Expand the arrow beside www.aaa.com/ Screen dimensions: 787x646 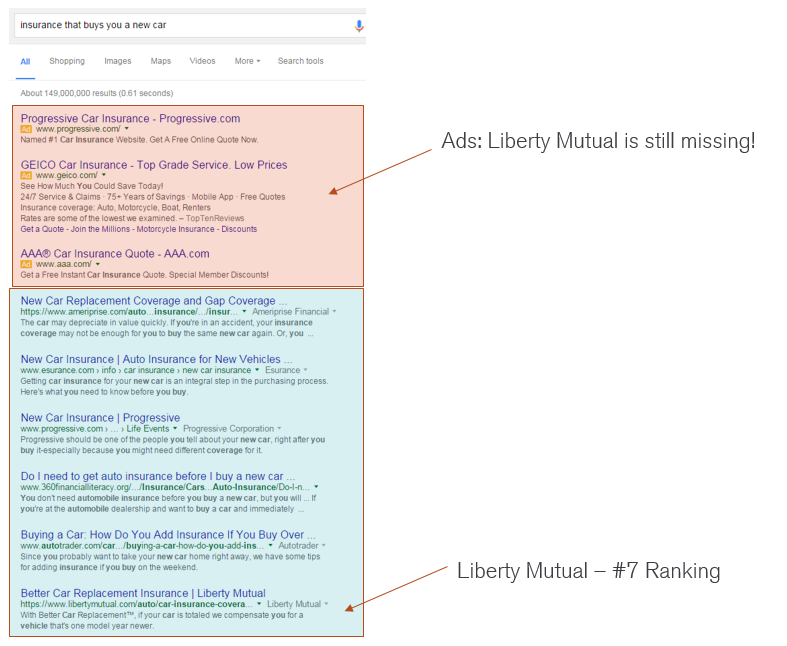[98, 264]
